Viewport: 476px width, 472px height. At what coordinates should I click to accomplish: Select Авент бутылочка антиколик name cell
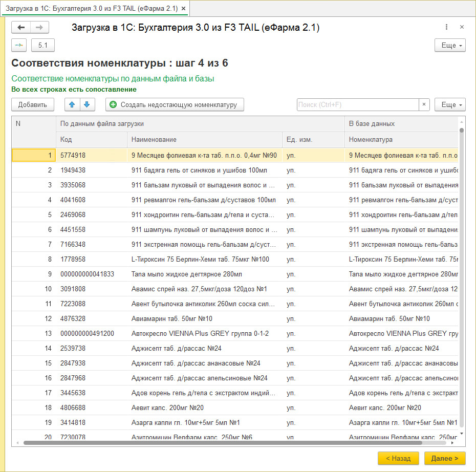point(205,304)
